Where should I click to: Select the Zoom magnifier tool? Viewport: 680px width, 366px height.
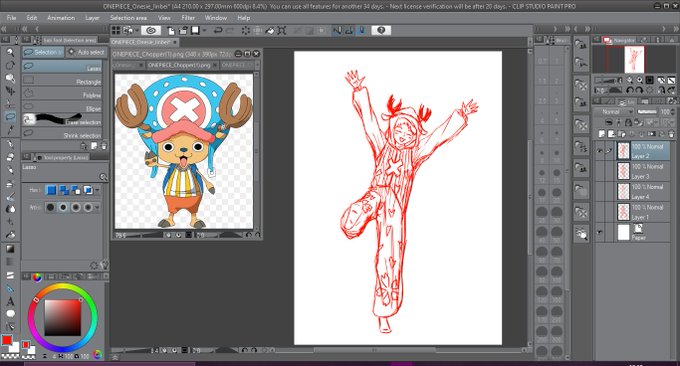tap(10, 52)
